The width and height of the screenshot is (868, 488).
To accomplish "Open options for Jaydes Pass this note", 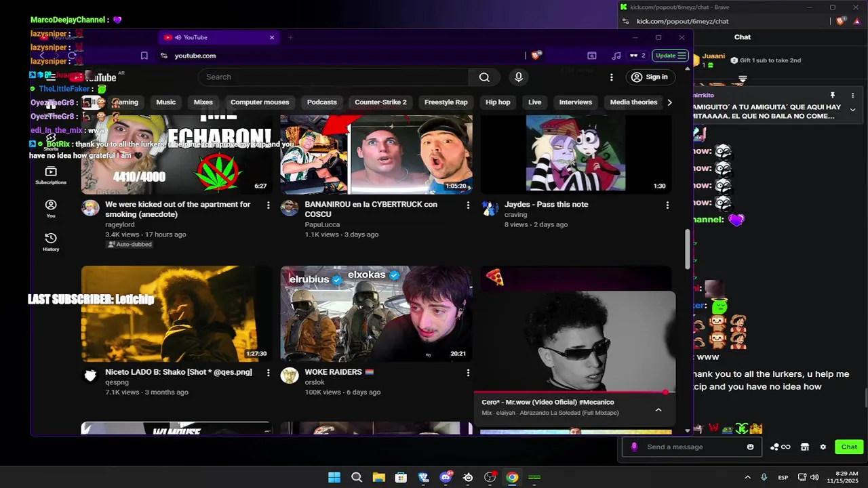I will 667,205.
